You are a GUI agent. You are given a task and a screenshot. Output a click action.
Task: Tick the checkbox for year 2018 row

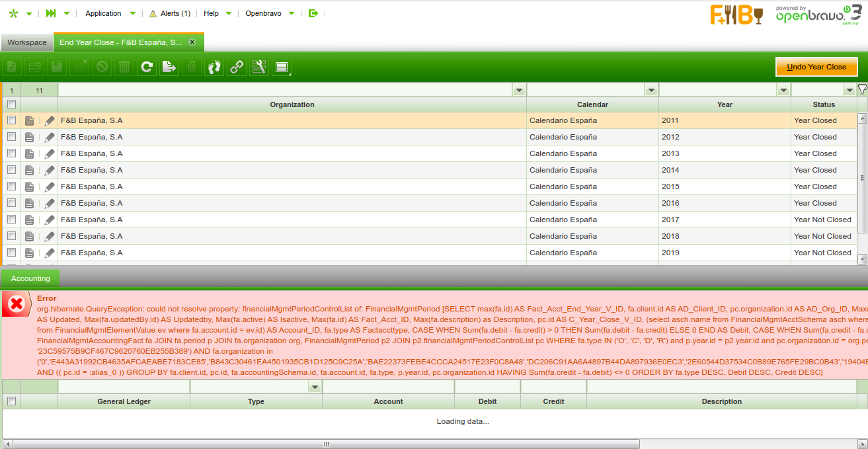[11, 236]
